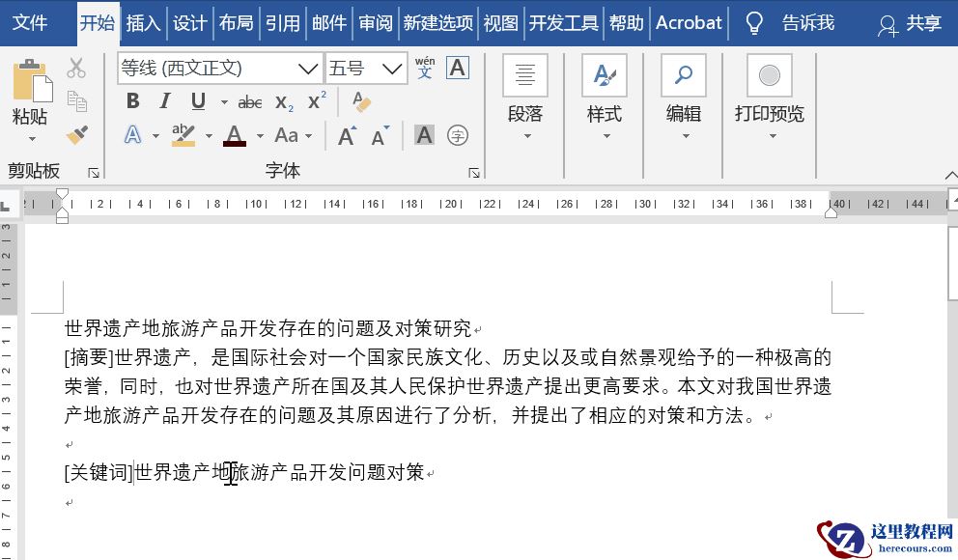Expand Paste options arrow
This screenshot has width=958, height=560.
32,139
